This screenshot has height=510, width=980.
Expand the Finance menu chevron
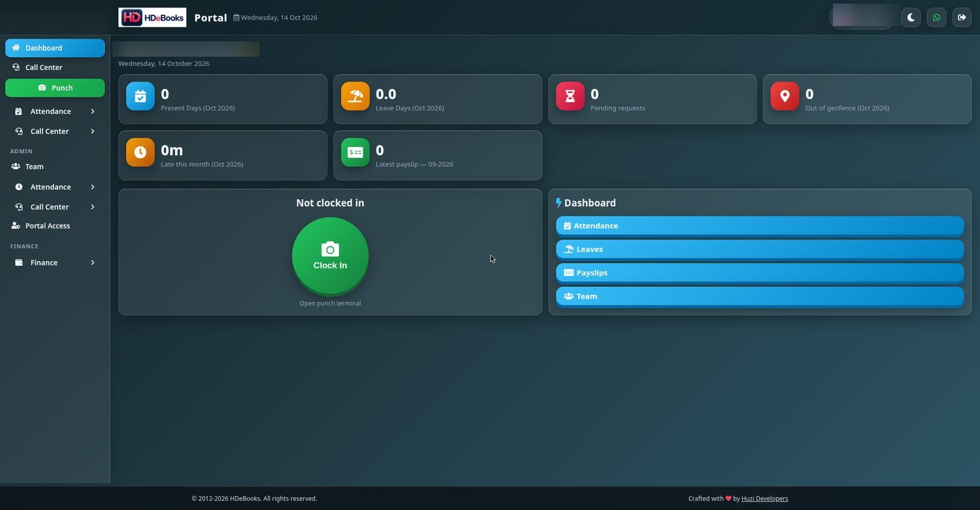92,262
